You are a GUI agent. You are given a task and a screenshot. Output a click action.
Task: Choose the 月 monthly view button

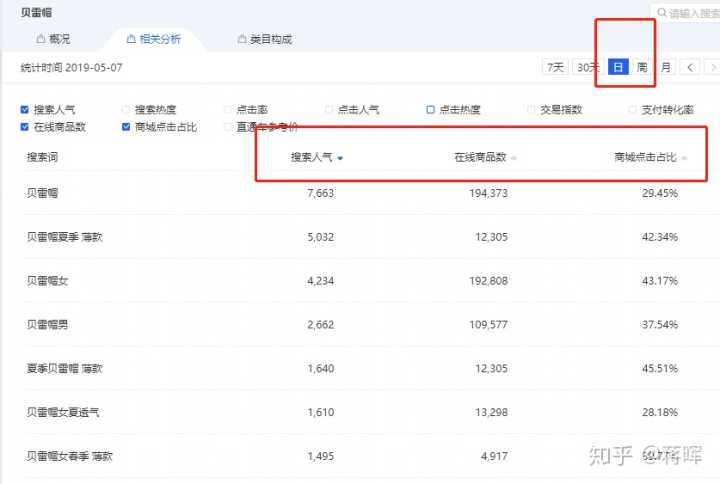point(666,67)
